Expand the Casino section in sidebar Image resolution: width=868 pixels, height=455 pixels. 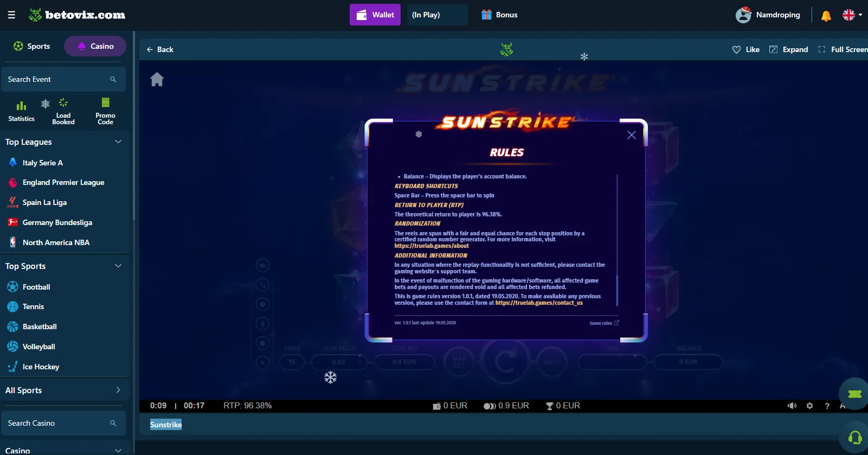click(118, 451)
